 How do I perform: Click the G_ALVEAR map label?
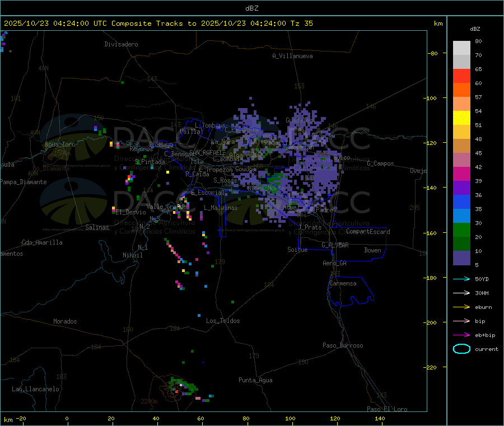(x=335, y=245)
